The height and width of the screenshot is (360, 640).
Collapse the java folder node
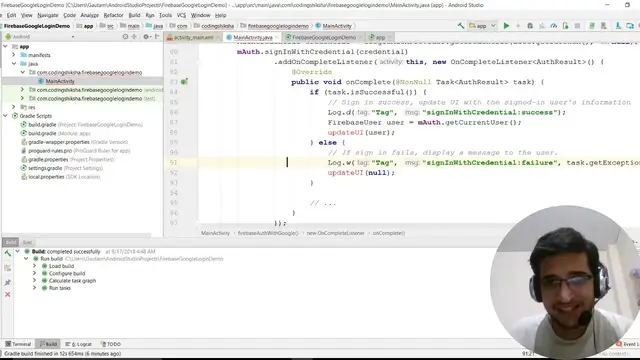click(13, 64)
